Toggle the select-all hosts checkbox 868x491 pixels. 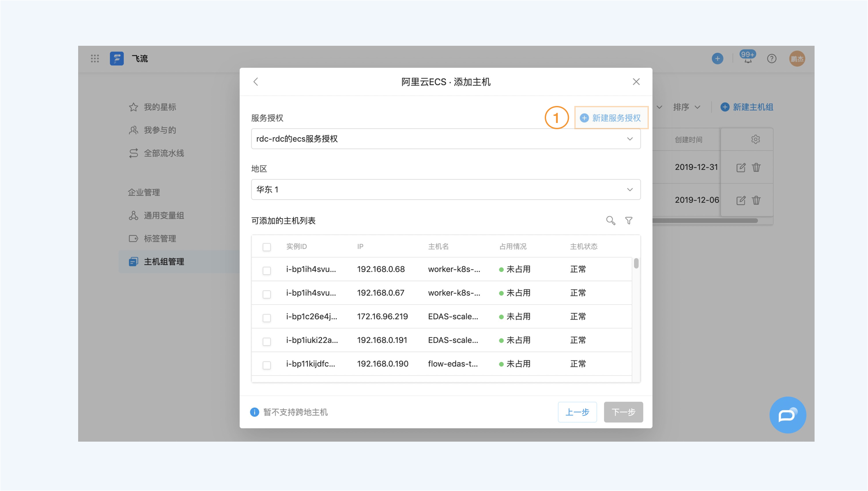(x=267, y=247)
